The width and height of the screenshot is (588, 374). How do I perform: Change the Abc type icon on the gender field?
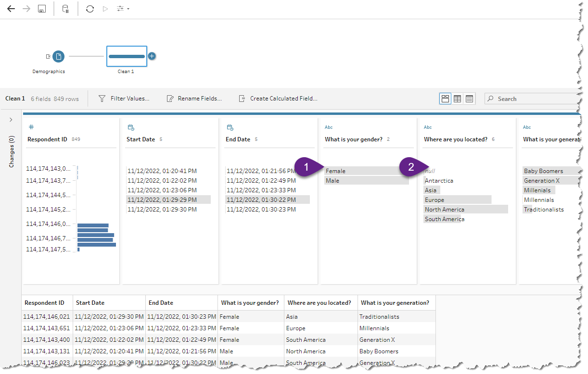[329, 127]
